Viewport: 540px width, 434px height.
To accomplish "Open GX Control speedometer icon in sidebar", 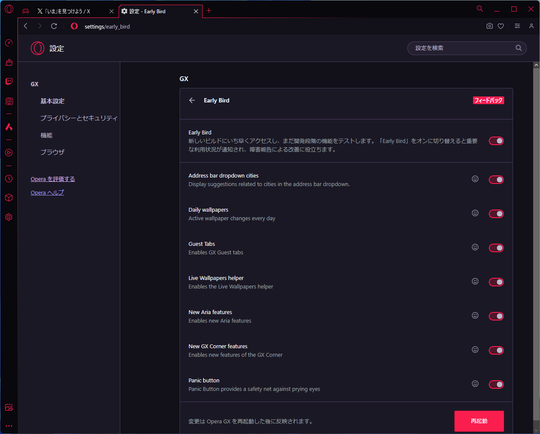I will (x=9, y=43).
